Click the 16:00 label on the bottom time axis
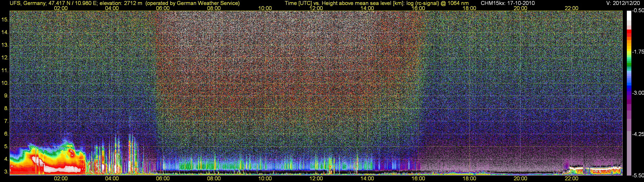 click(418, 179)
